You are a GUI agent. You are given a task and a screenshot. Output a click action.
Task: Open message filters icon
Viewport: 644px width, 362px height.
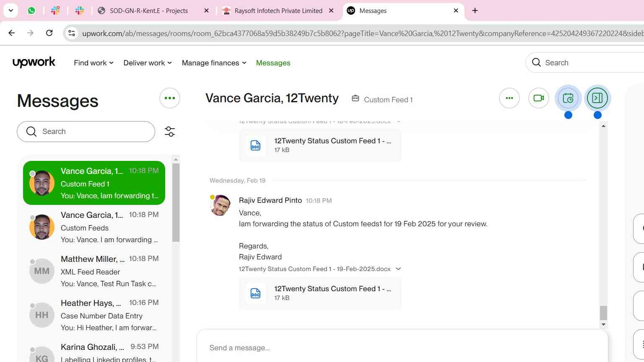click(x=170, y=132)
